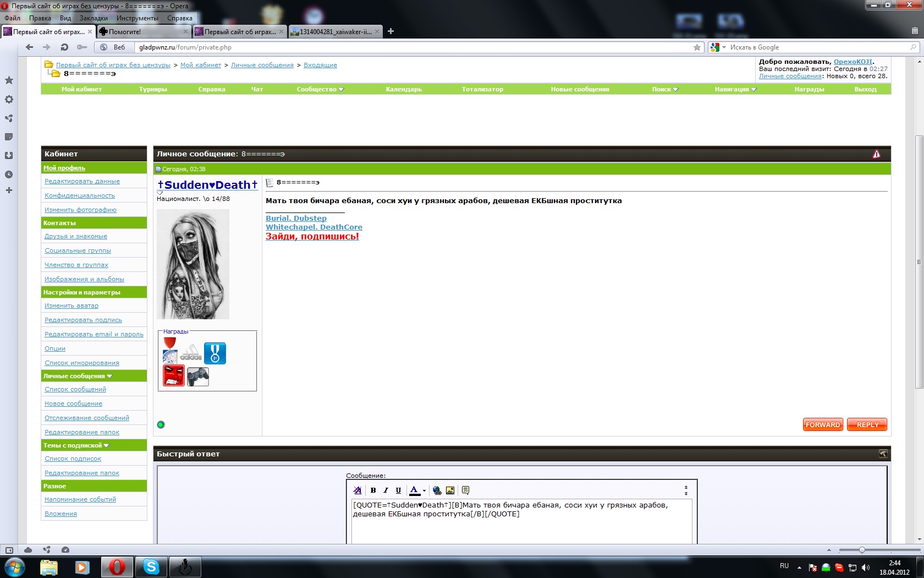Reload the page with the refresh icon
The width and height of the screenshot is (924, 578).
(64, 47)
